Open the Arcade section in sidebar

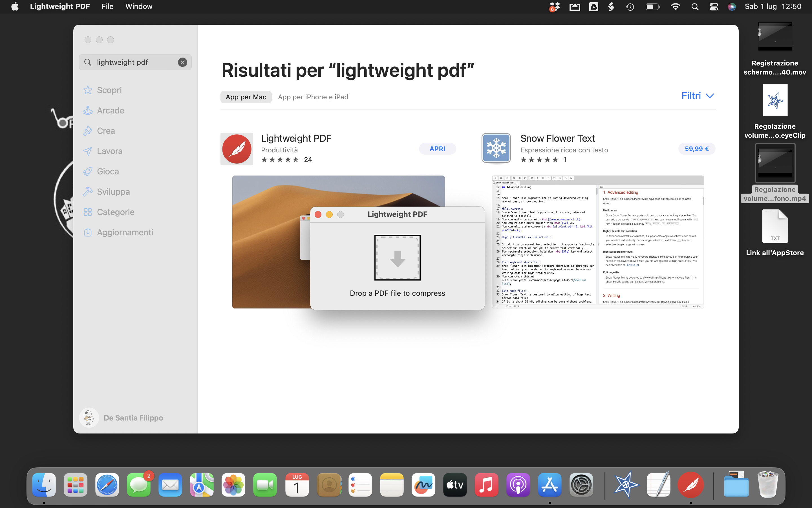coord(104,110)
